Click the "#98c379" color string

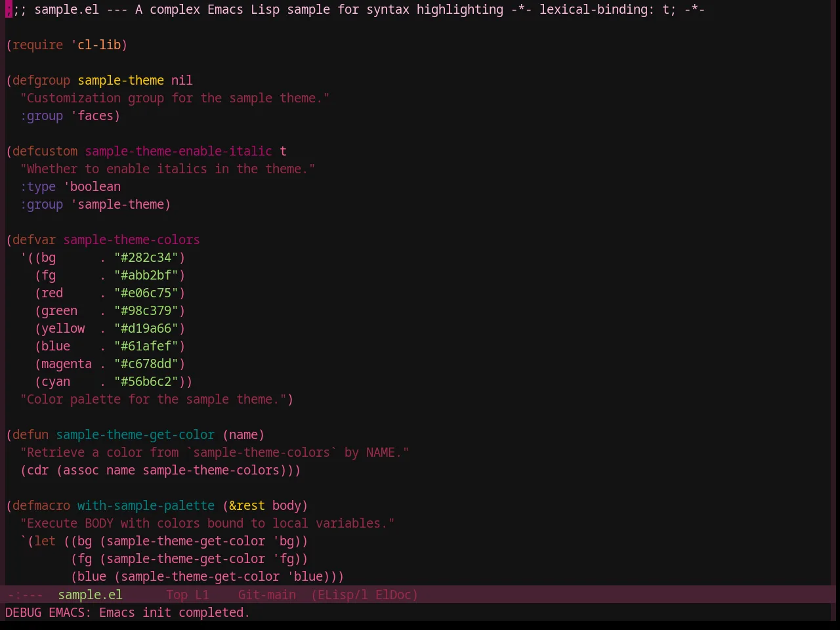[146, 310]
